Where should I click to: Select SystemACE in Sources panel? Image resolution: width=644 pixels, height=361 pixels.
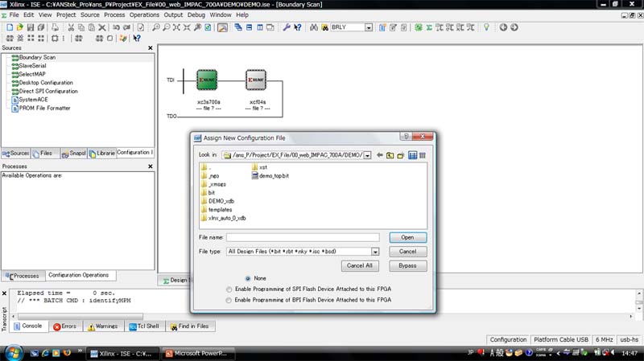(x=30, y=100)
